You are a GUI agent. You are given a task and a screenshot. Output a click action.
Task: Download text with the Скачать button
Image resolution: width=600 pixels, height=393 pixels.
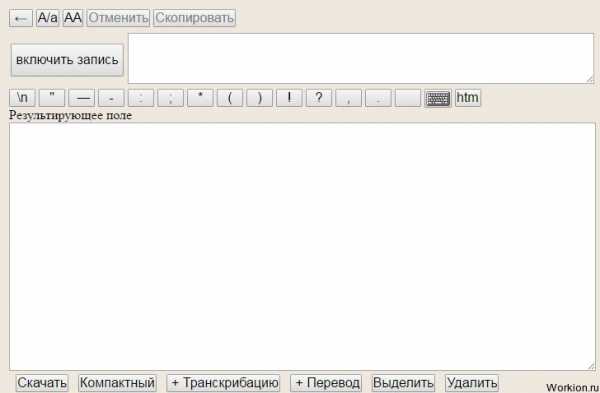pyautogui.click(x=42, y=383)
